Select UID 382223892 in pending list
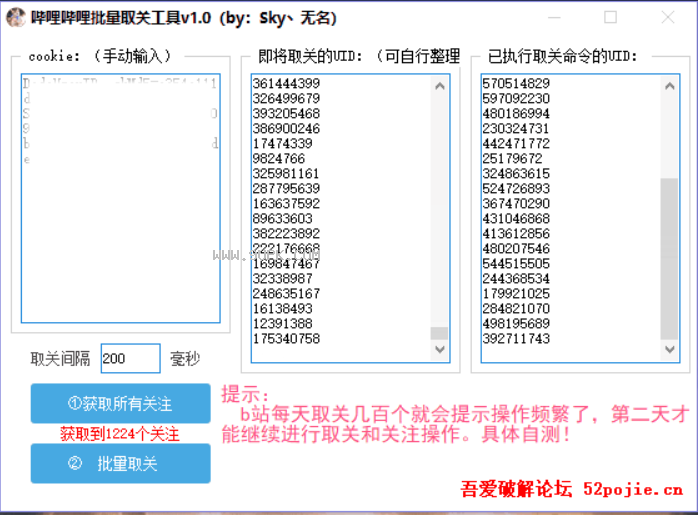698x515 pixels. (286, 234)
